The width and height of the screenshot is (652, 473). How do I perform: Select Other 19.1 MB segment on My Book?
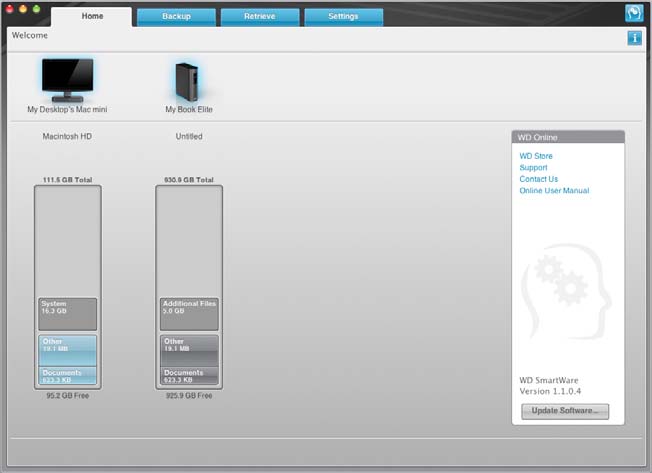[x=189, y=351]
